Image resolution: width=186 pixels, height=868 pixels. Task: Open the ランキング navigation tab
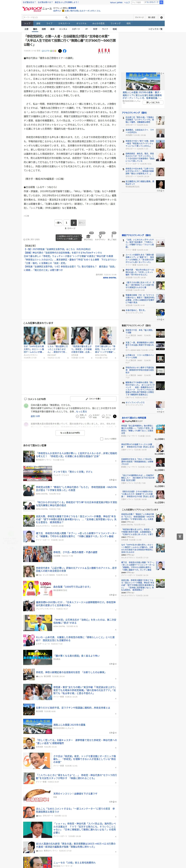pos(115,24)
